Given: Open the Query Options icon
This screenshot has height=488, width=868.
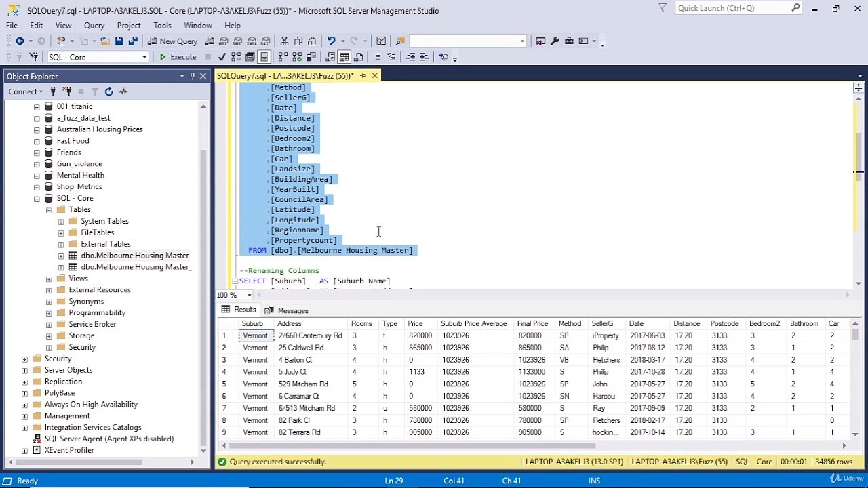Looking at the screenshot, I should pos(250,57).
